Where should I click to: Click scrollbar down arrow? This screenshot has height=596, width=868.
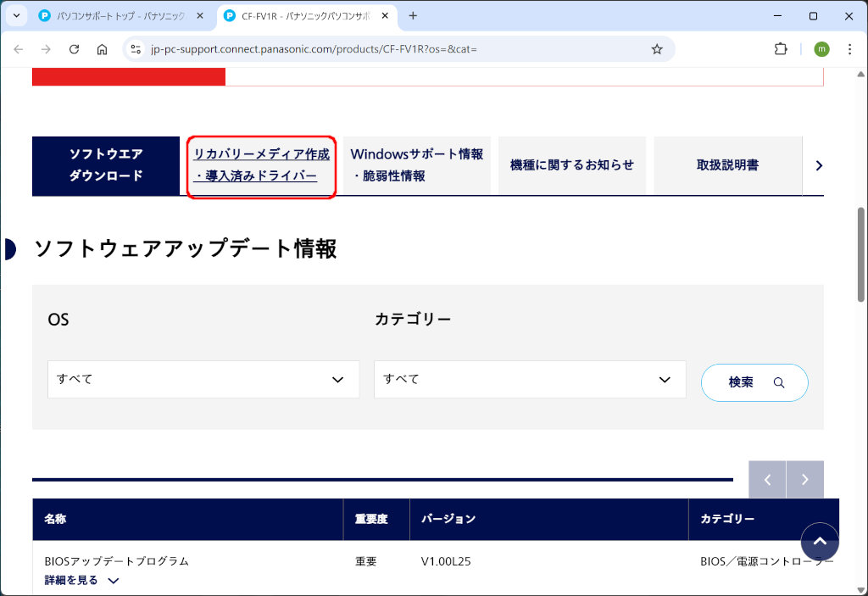[x=861, y=589]
